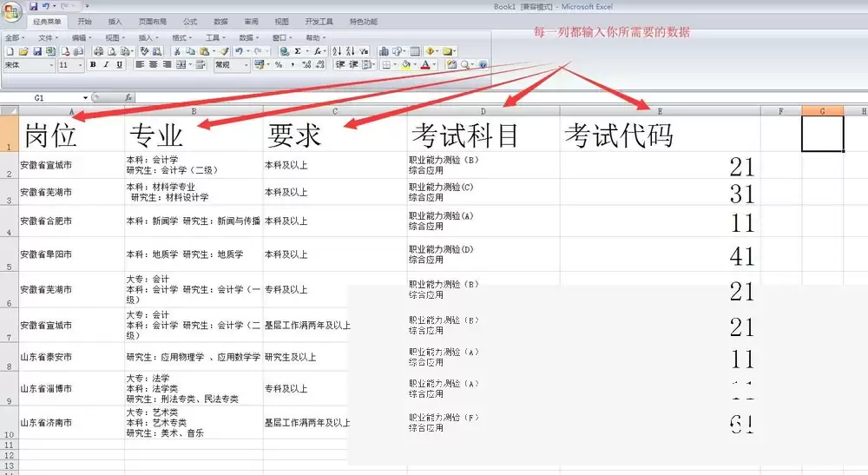Toggle underline formatting
The height and width of the screenshot is (475, 868).
pos(119,65)
